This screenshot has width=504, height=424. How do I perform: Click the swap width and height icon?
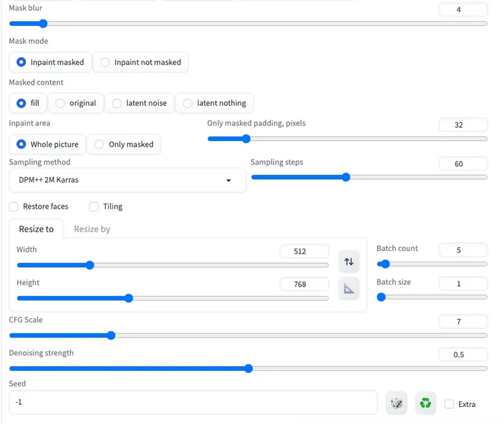tap(349, 262)
